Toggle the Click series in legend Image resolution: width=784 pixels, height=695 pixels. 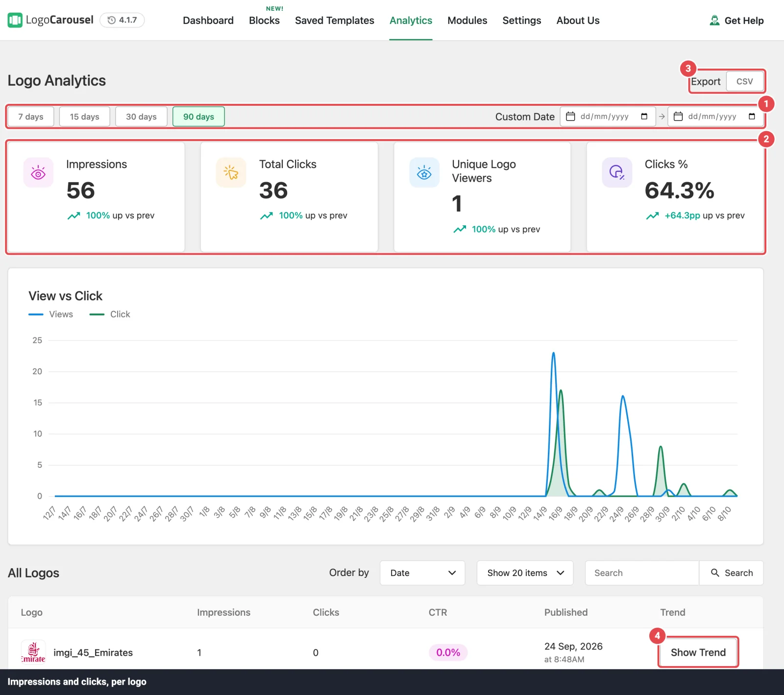110,314
